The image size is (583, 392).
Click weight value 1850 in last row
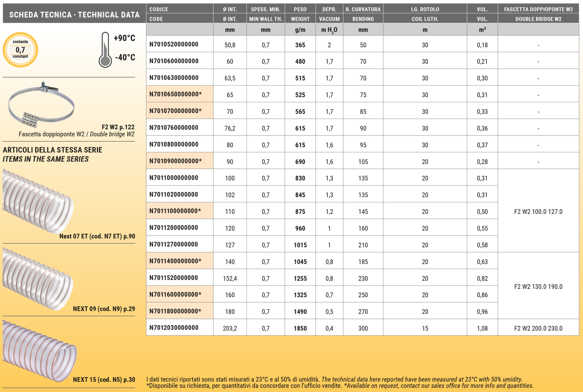300,328
